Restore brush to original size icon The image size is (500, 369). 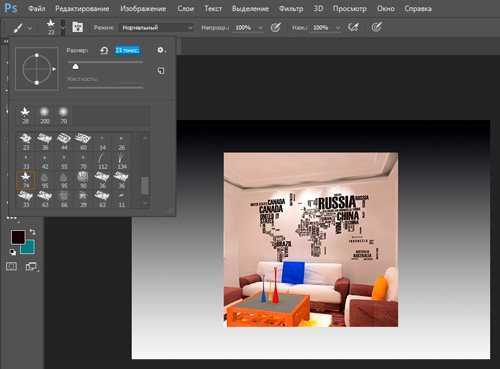click(104, 51)
